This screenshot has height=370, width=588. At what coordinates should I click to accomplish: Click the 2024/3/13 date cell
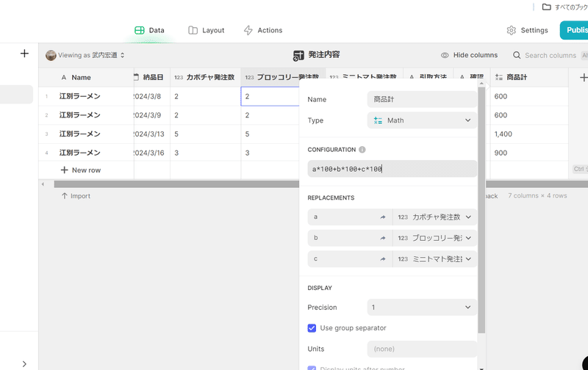(x=152, y=134)
